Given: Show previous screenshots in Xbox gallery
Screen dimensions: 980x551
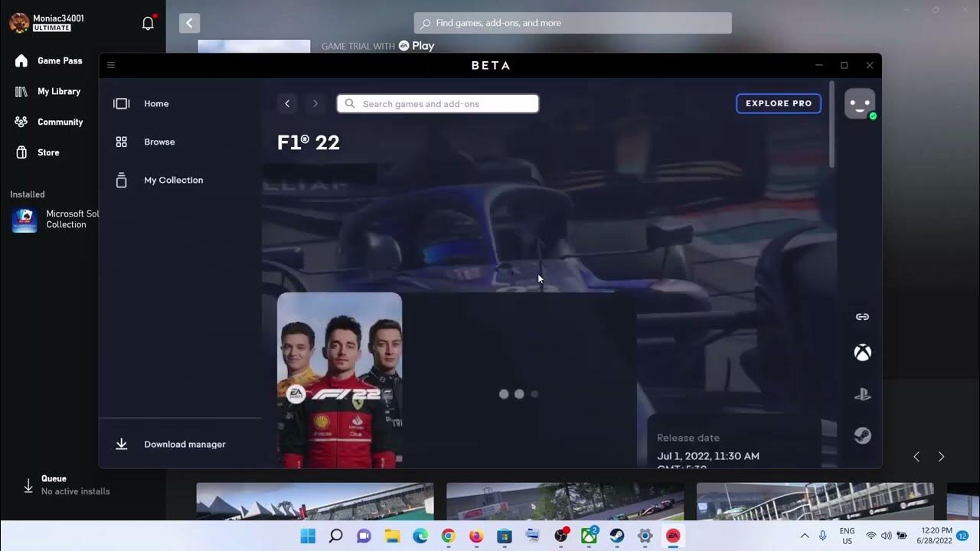Looking at the screenshot, I should (916, 457).
